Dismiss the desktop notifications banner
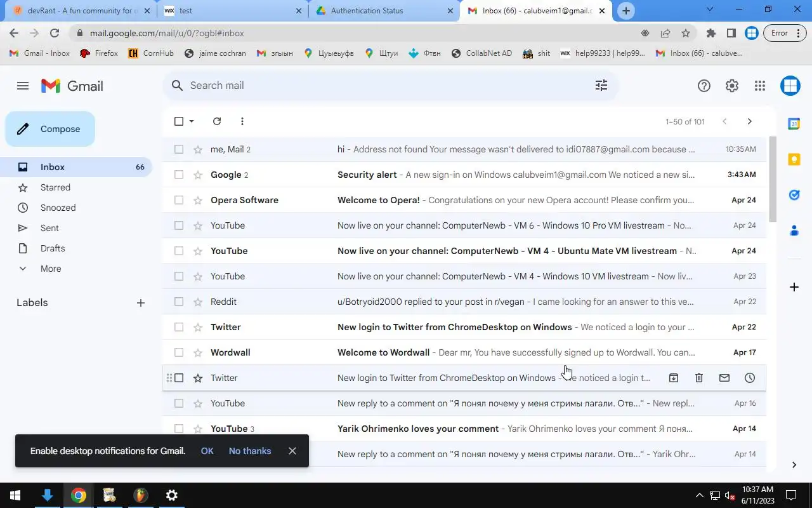The width and height of the screenshot is (812, 508). point(292,451)
